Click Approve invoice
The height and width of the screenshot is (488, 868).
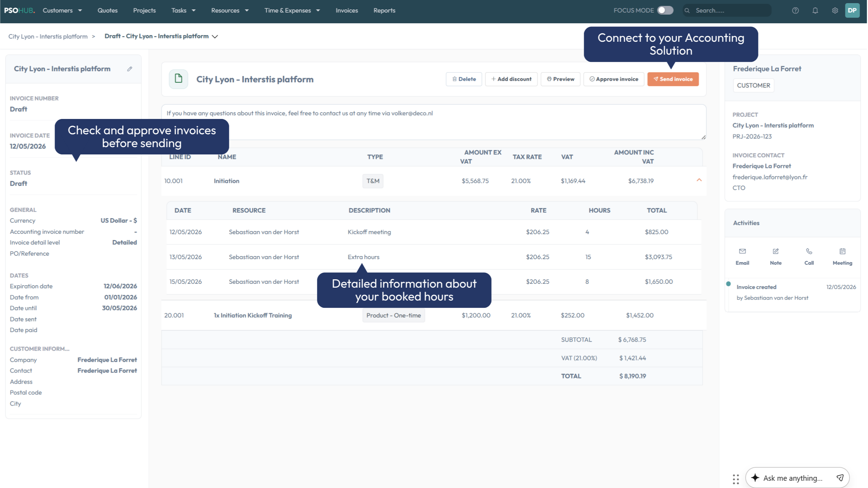pos(614,79)
